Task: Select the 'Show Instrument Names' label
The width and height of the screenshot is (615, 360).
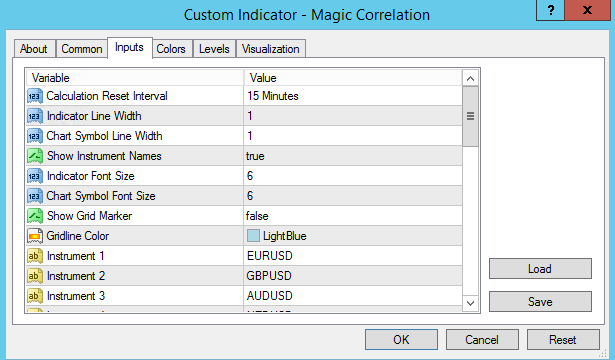Action: tap(104, 156)
